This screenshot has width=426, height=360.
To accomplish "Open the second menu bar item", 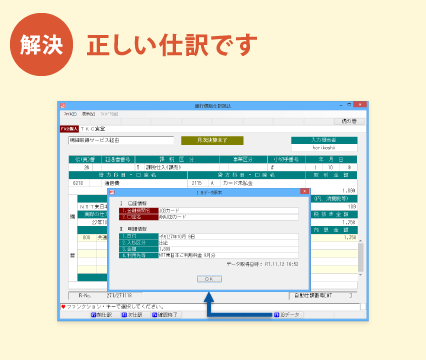I will pyautogui.click(x=88, y=114).
